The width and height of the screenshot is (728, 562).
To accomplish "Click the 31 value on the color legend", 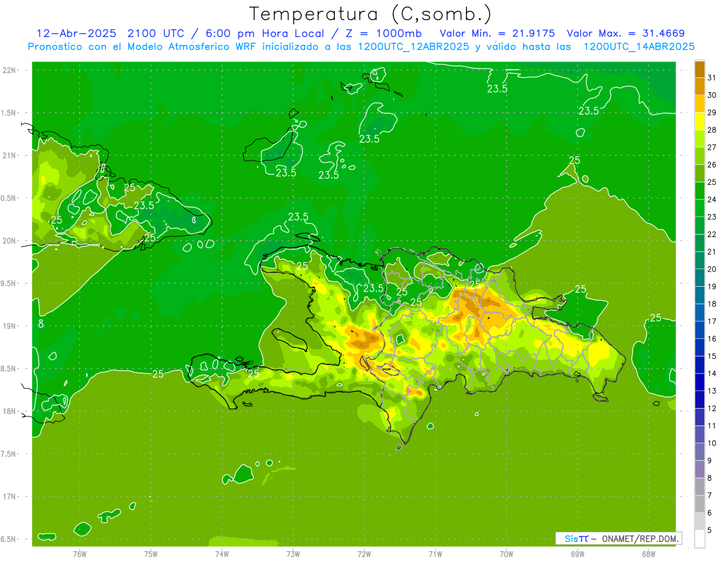I will click(x=712, y=78).
